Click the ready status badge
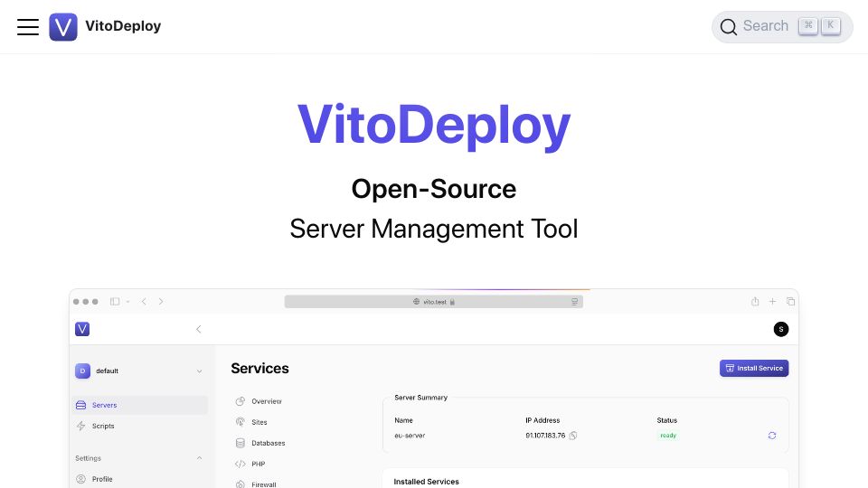Screen dimensions: 868x488 668,436
